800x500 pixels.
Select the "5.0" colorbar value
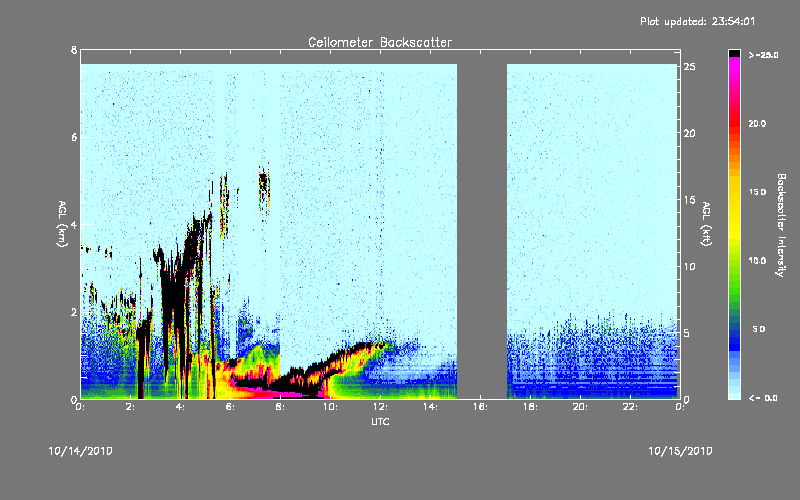[759, 329]
